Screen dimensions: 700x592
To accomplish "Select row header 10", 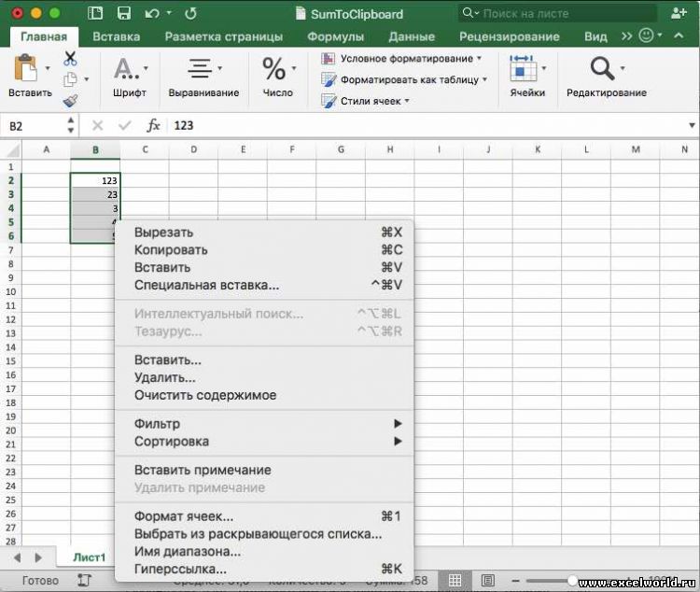I will 10,291.
